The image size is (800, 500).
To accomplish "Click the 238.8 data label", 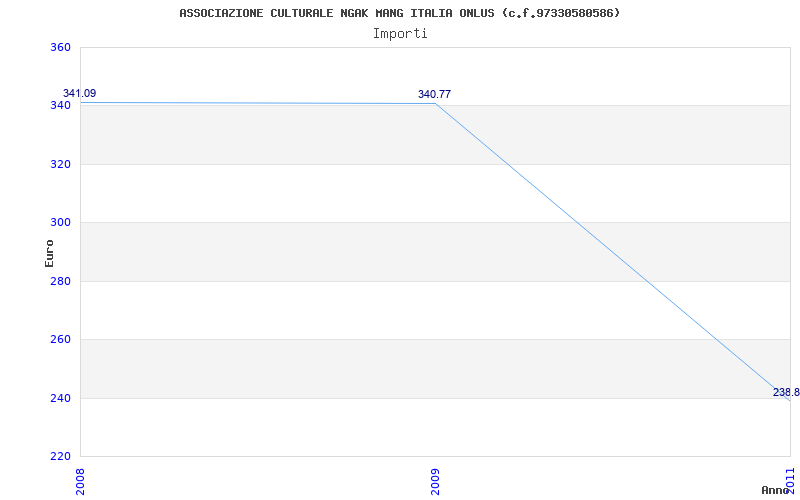I will tap(786, 392).
